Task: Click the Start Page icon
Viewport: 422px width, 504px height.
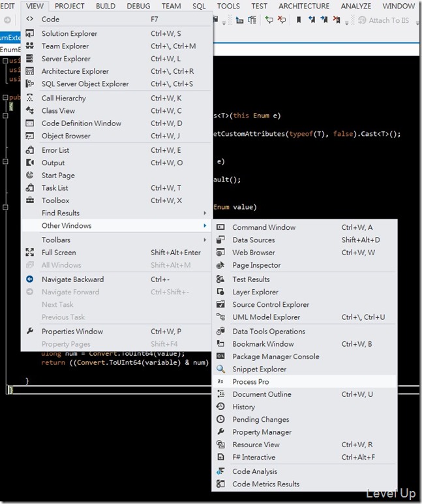Action: [x=30, y=175]
